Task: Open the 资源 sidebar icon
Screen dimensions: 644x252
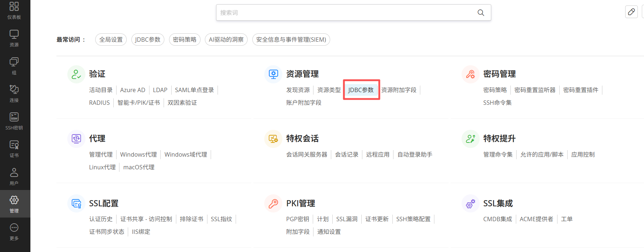Action: coord(14,38)
